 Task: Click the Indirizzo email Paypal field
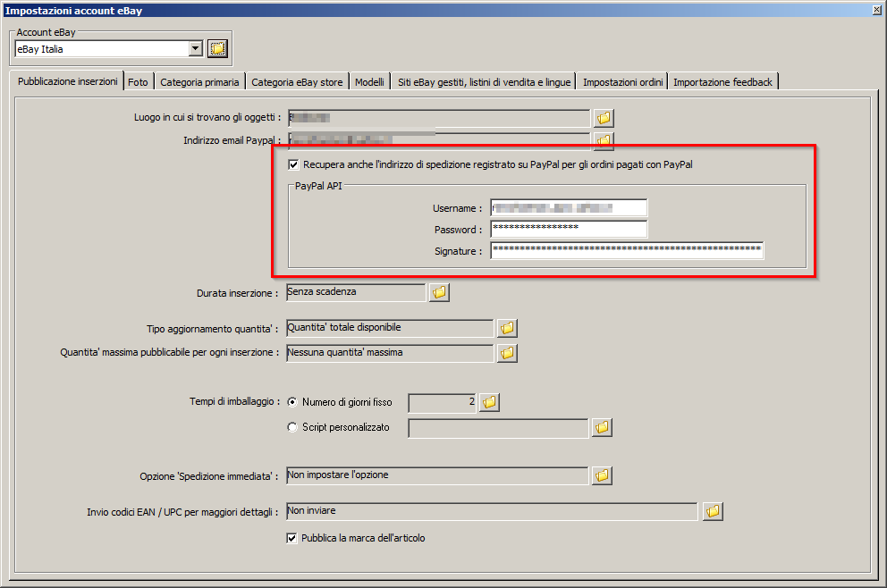[439, 140]
